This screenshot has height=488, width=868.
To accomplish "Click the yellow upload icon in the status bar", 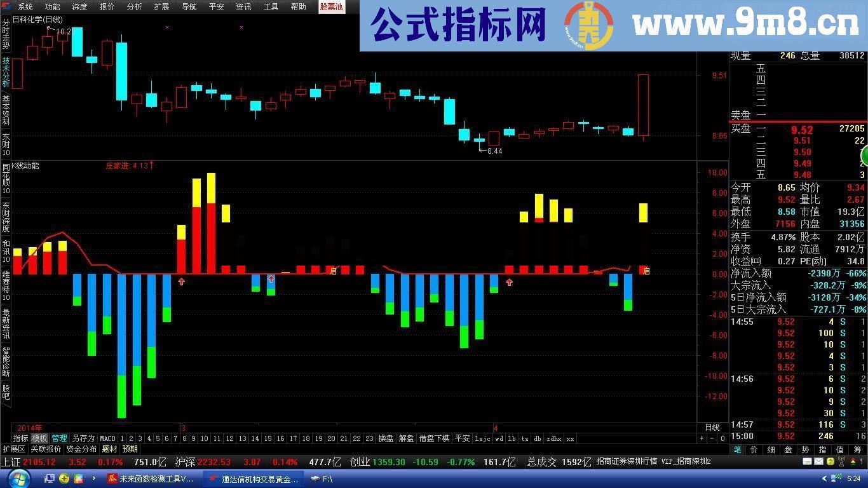I will tap(830, 462).
